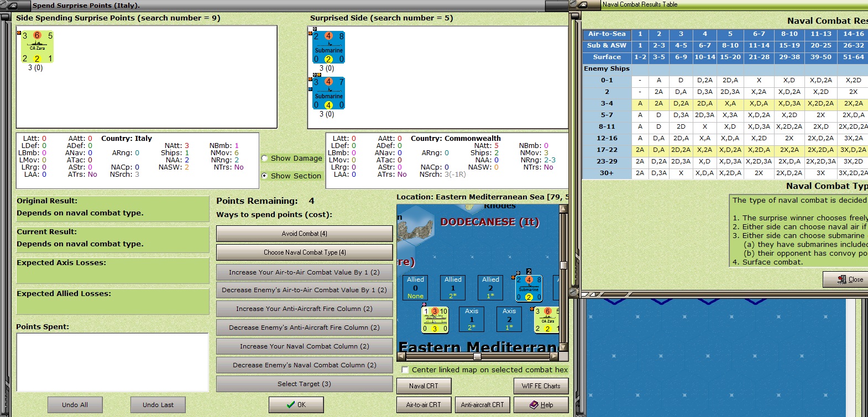Screen dimensions: 868x417
Task: Open the Anti-aircraft CRT chart
Action: (482, 405)
